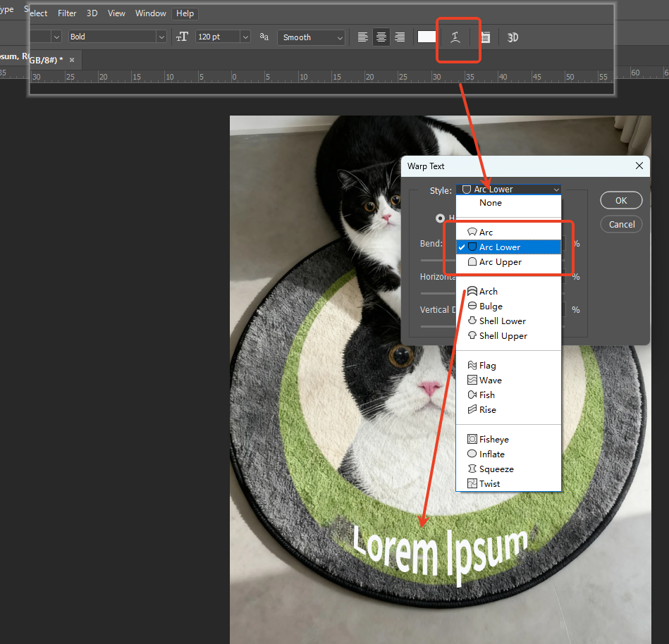
Task: Select the Horizontal radio button
Action: pyautogui.click(x=440, y=218)
